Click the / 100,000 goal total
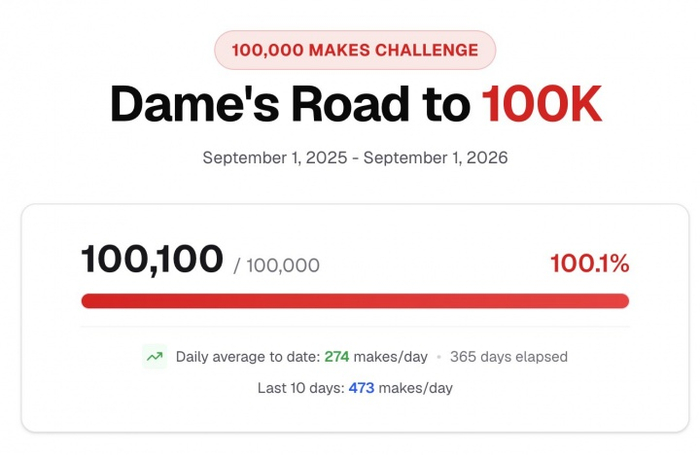The image size is (700, 455). (x=276, y=266)
